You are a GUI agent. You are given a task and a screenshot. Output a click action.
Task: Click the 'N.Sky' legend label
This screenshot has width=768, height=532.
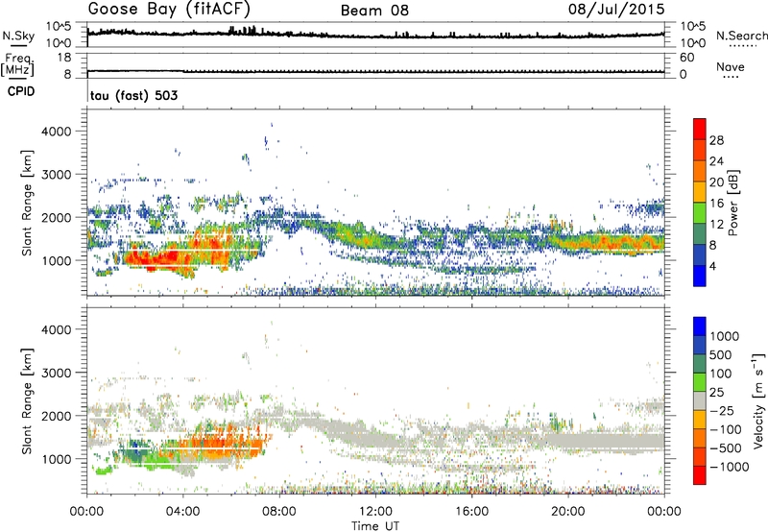click(18, 36)
